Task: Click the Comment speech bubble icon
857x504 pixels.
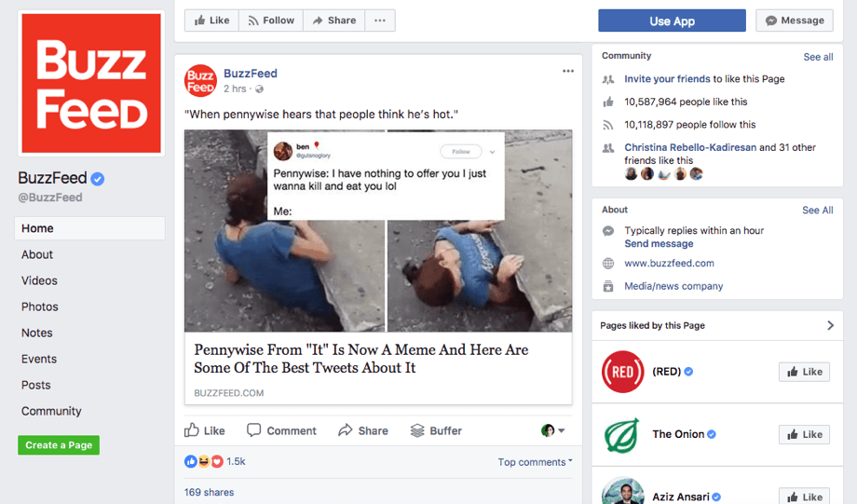Action: [253, 430]
